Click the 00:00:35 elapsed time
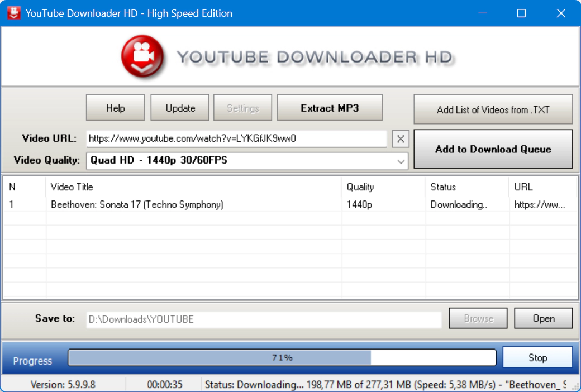Viewport: 581px width, 392px height. [164, 385]
